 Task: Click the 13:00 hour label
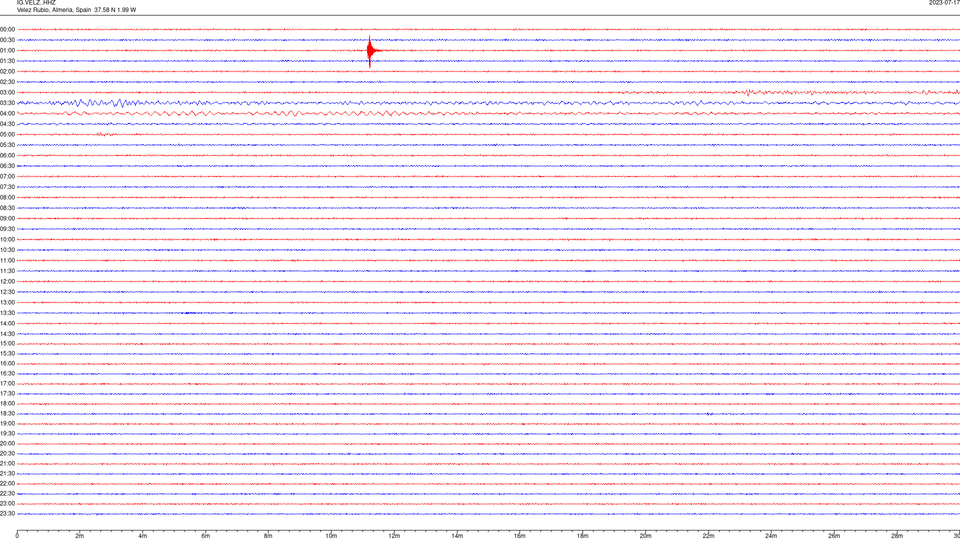pos(7,302)
